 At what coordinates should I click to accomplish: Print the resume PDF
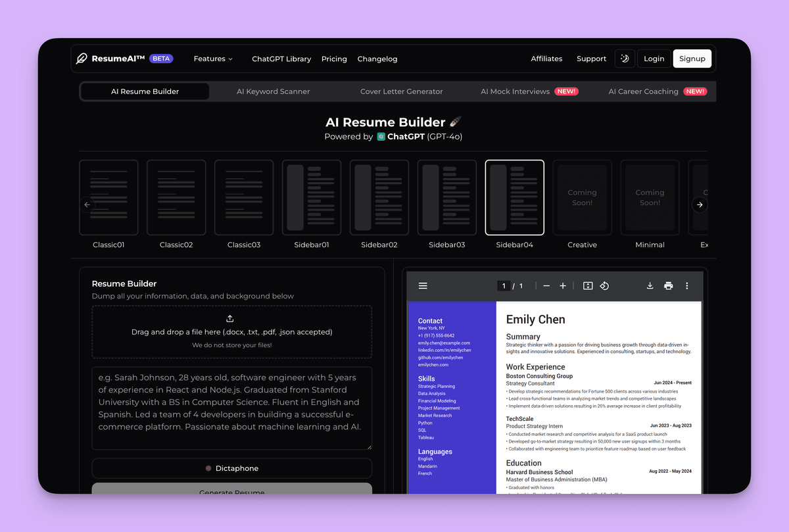(x=668, y=285)
